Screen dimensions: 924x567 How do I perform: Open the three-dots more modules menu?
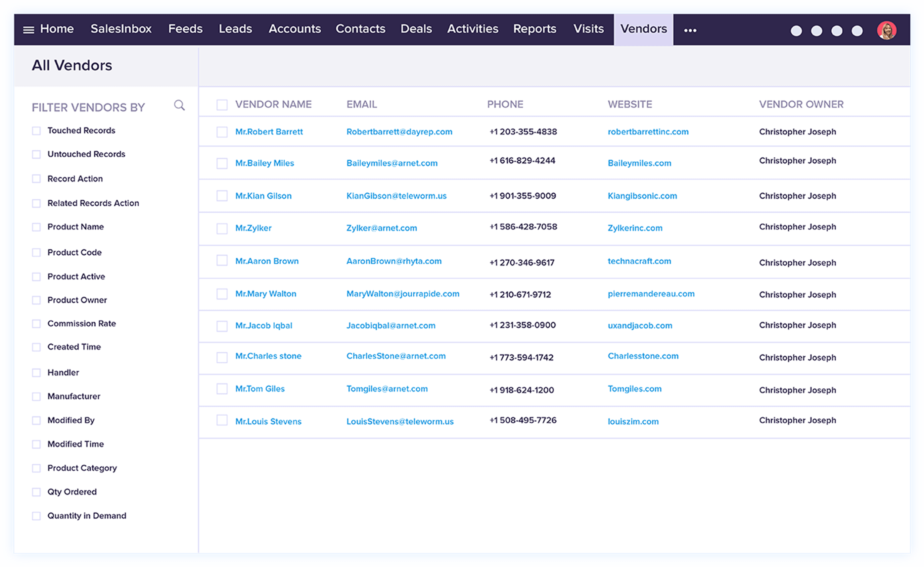click(690, 30)
